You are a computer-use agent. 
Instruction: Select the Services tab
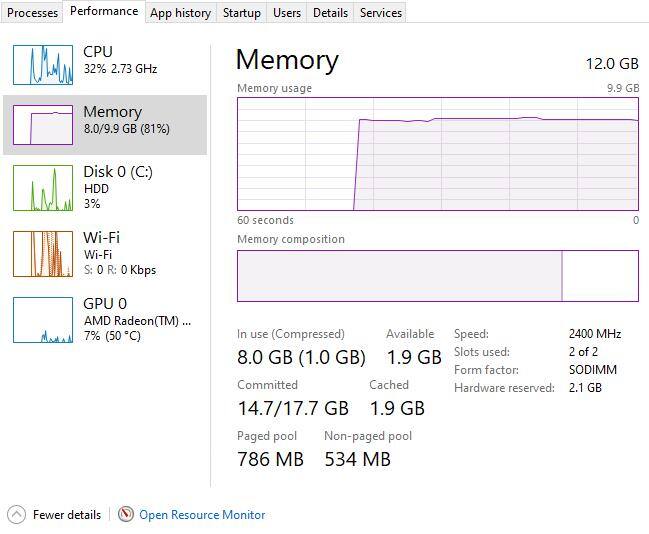point(380,13)
